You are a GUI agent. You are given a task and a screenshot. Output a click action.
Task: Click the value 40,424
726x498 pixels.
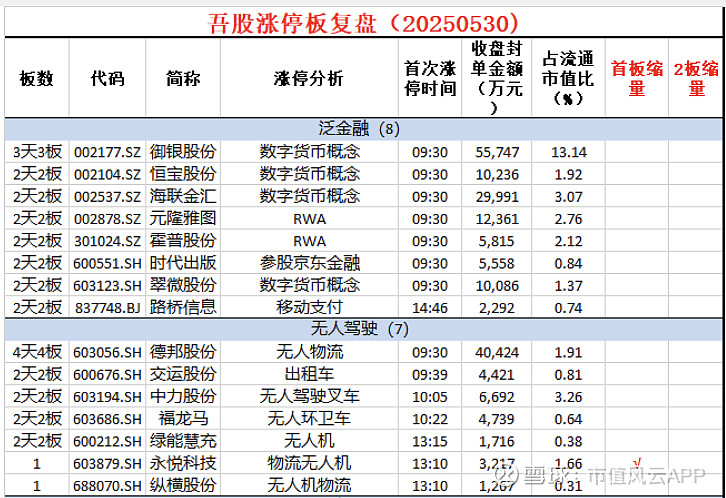pos(497,352)
